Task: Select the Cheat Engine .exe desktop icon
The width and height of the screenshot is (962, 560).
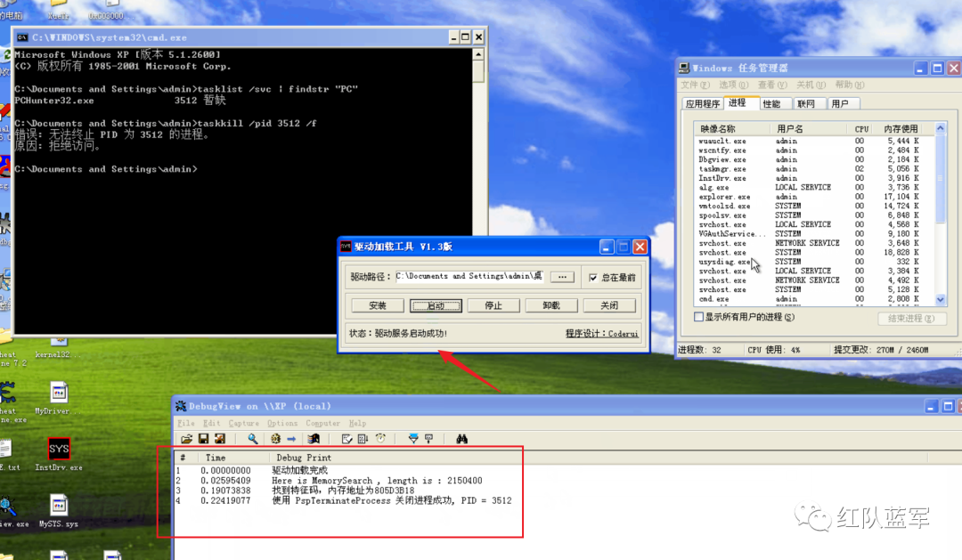Action: (11, 403)
